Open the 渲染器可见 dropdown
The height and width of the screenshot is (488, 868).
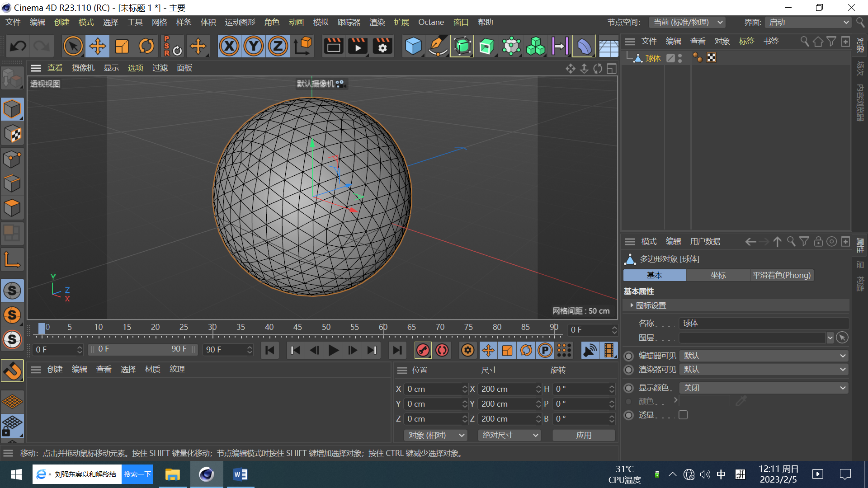[x=764, y=370]
